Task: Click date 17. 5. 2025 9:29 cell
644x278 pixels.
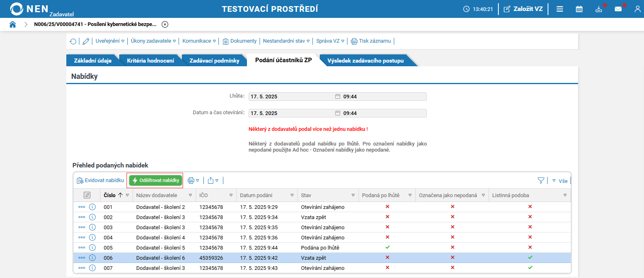Action: coord(259,207)
